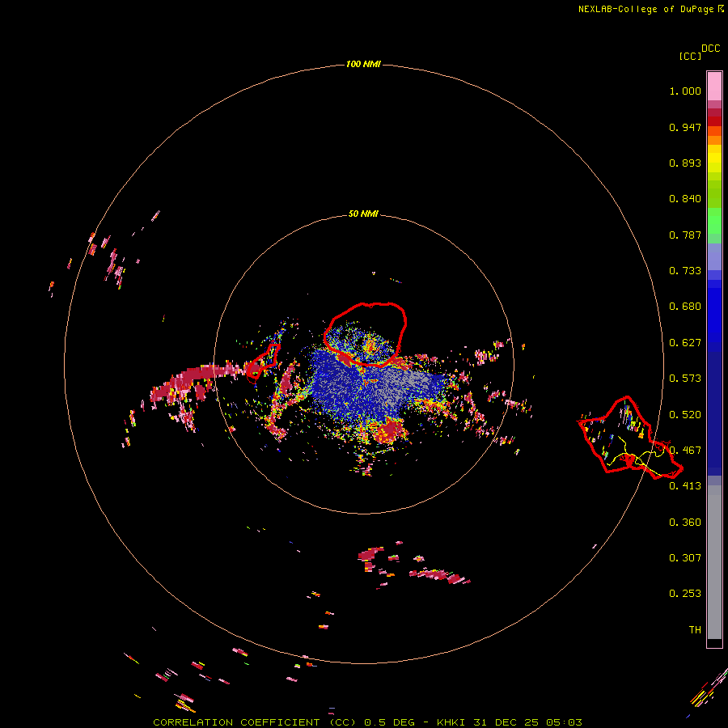Viewport: 728px width, 728px height.
Task: Click the red island outline north of radar center
Action: pos(366,334)
